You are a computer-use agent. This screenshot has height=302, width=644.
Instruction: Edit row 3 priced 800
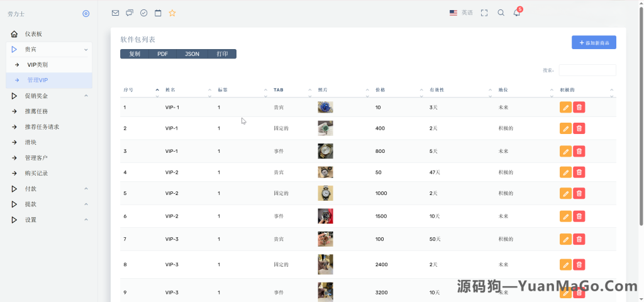point(565,151)
